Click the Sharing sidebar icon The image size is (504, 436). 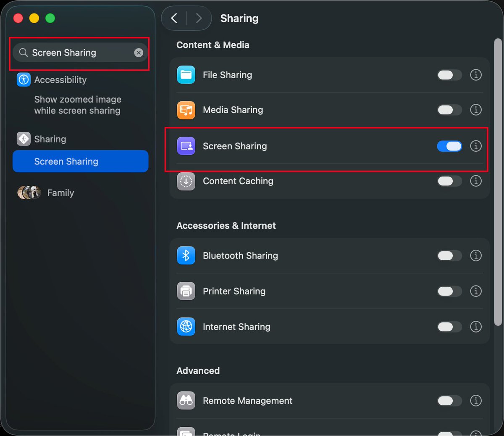(24, 139)
